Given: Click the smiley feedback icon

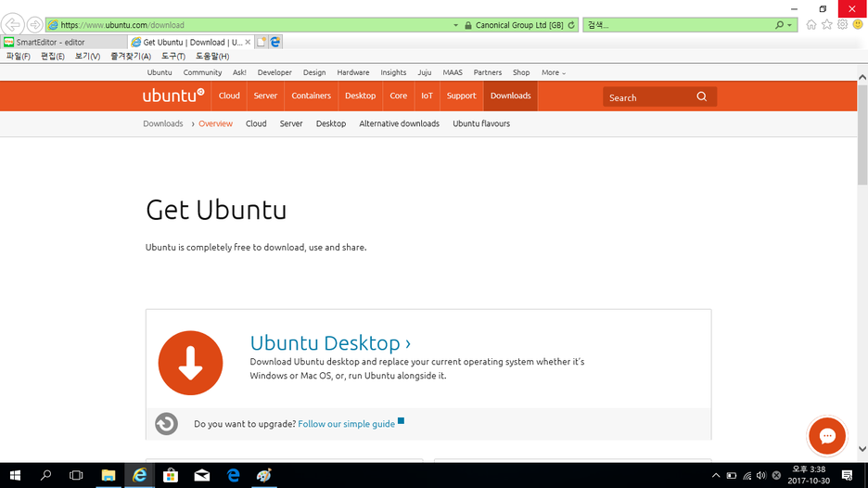Looking at the screenshot, I should click(x=858, y=24).
